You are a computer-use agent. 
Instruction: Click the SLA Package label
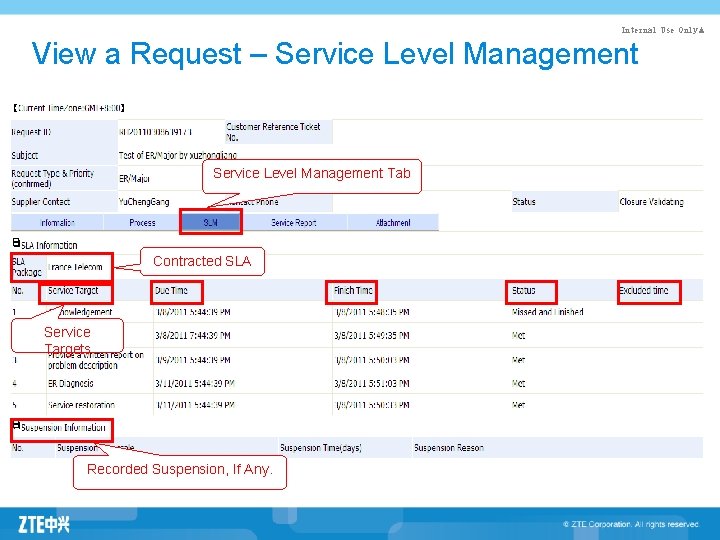27,267
